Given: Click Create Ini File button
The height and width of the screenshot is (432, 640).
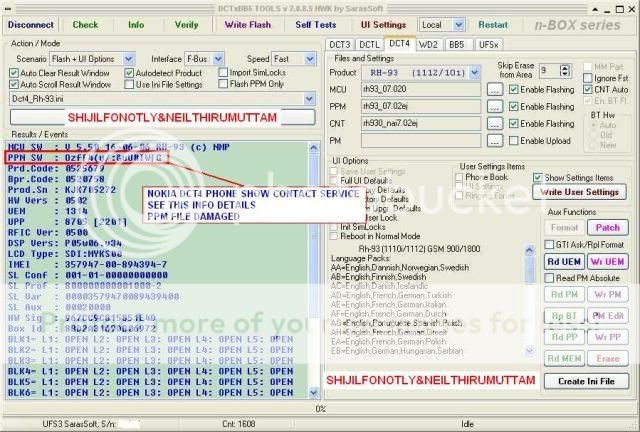Looking at the screenshot, I should pos(586,381).
